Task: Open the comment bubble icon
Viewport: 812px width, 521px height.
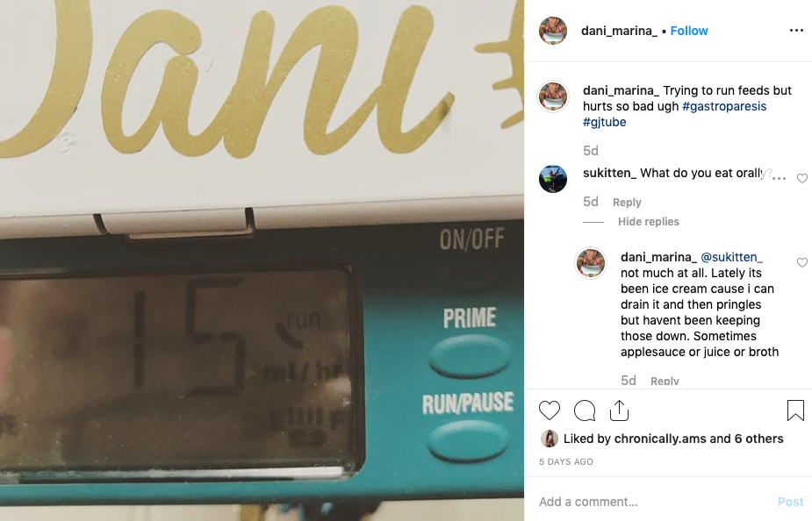Action: 585,410
